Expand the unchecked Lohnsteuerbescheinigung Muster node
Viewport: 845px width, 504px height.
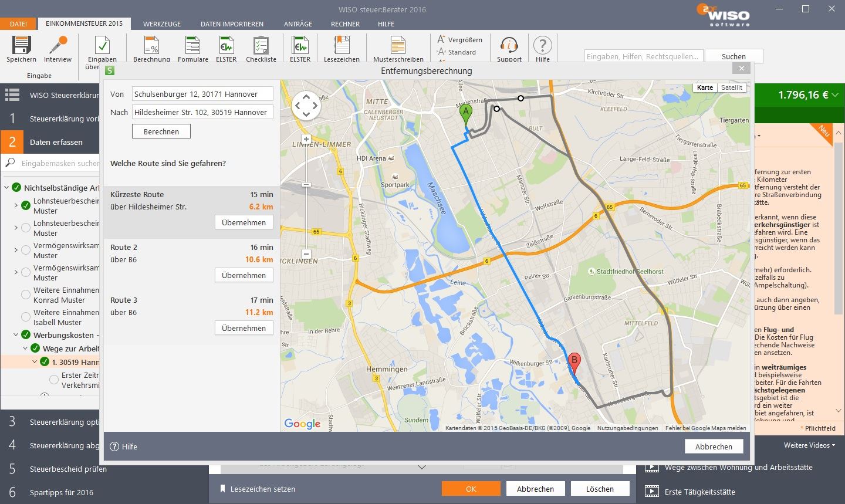click(x=16, y=228)
